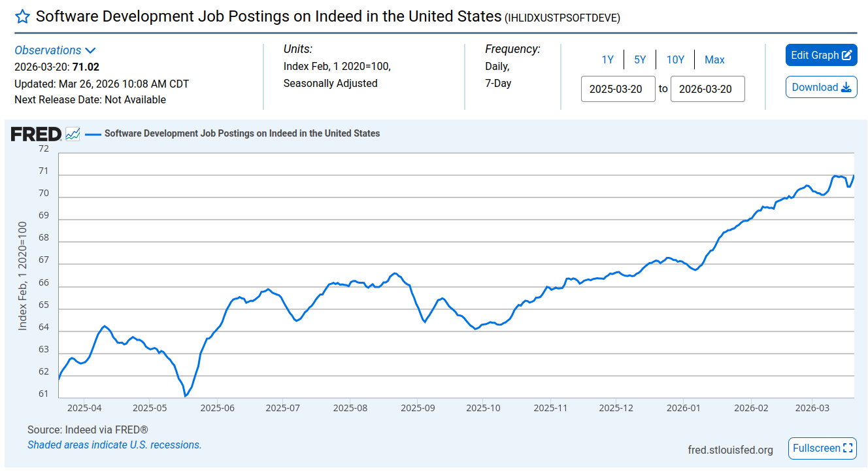Click the 'Source: Indeed via FRED®' note
The width and height of the screenshot is (868, 472).
click(x=88, y=430)
